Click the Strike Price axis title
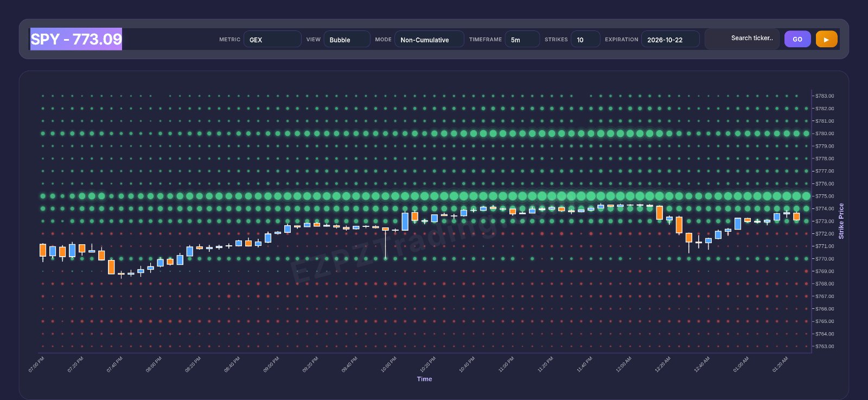Image resolution: width=868 pixels, height=400 pixels. click(x=841, y=221)
